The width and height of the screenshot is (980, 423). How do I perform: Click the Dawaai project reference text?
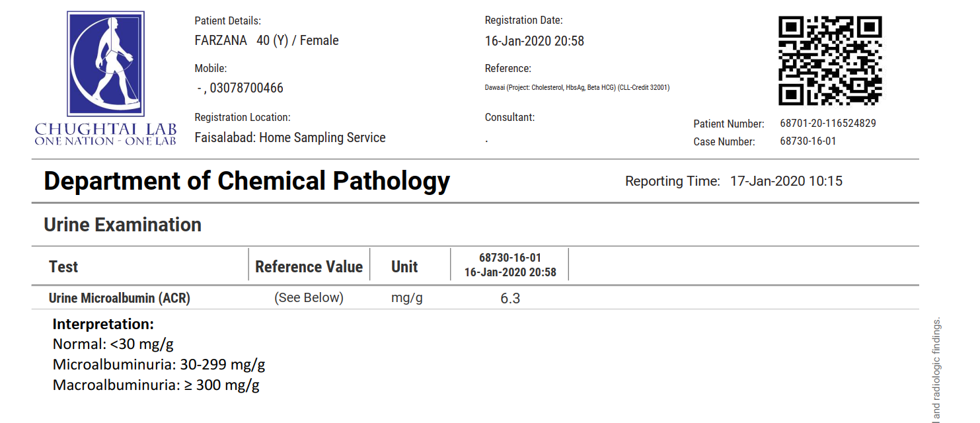577,88
